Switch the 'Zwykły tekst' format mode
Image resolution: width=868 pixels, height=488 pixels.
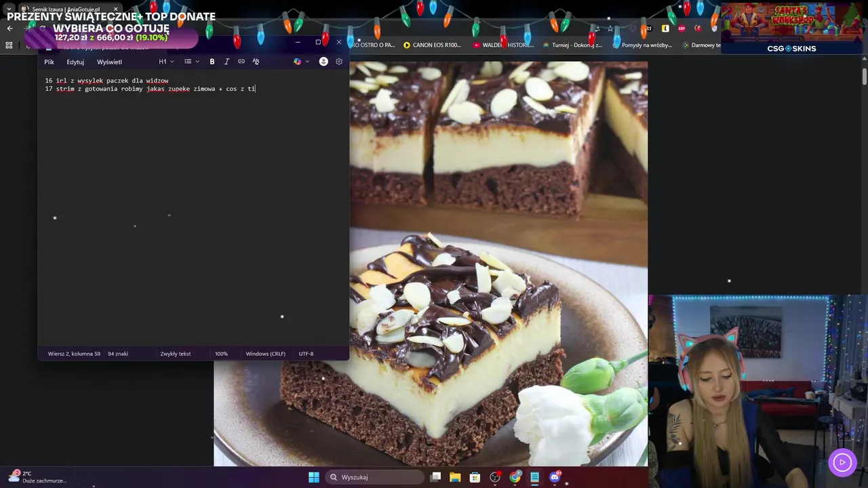pyautogui.click(x=176, y=354)
